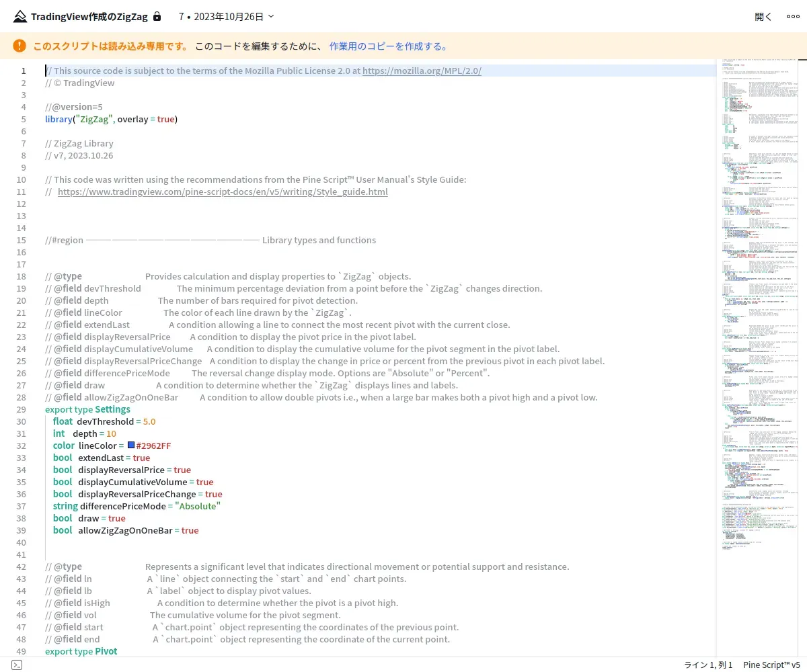Viewport: 807px width, 672px height.
Task: Click the #region Library types comment
Action: point(210,240)
